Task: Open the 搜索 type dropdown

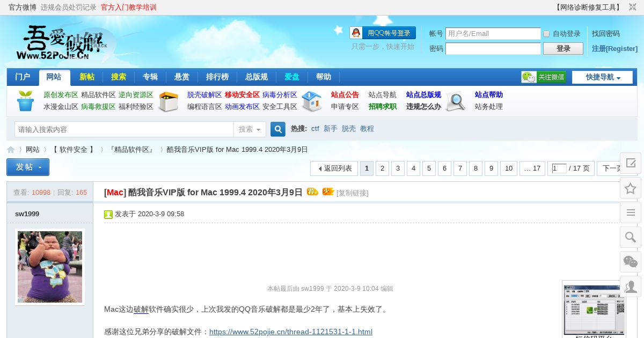Action: 250,129
